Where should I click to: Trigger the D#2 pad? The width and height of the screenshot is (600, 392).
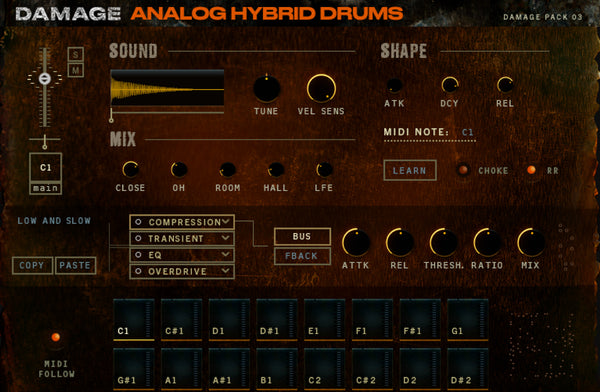tap(468, 369)
